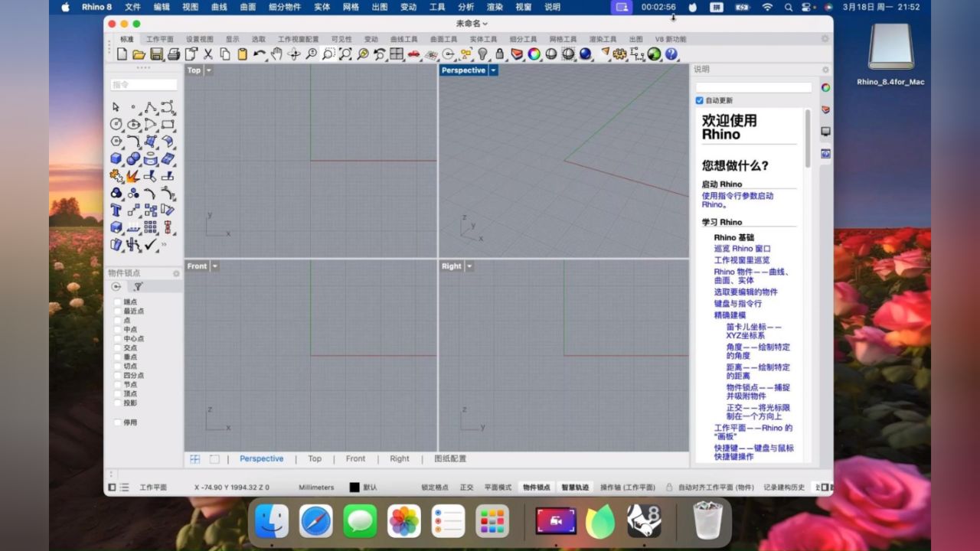
Task: Click the Save floppy disk icon
Action: tap(156, 54)
